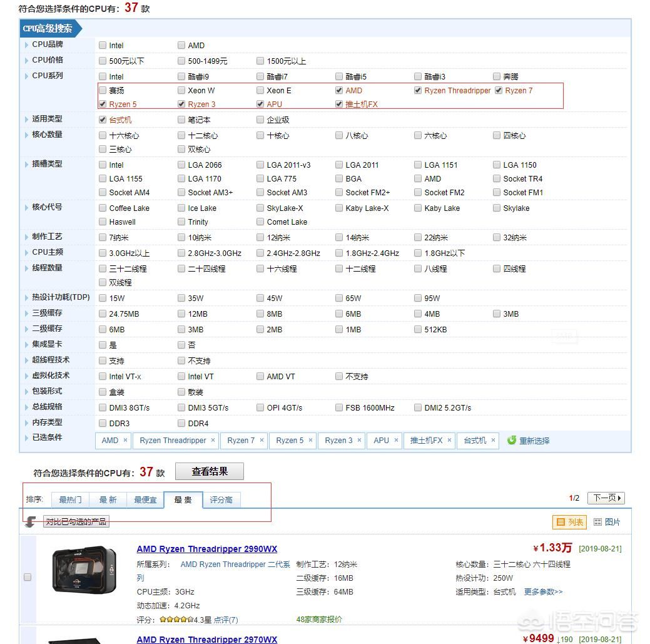Sort results by 最便宜

(145, 499)
